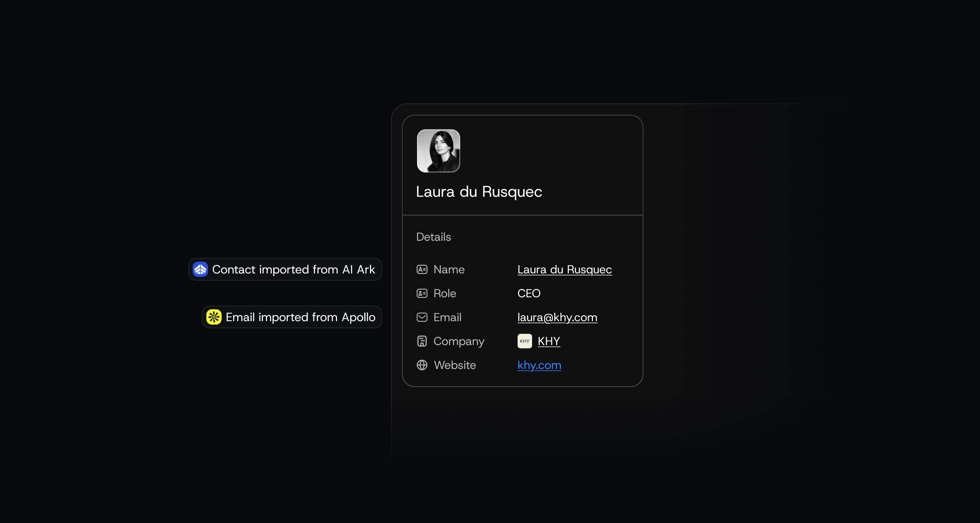Click the KHY company logo badge
Image resolution: width=980 pixels, height=523 pixels.
click(525, 341)
